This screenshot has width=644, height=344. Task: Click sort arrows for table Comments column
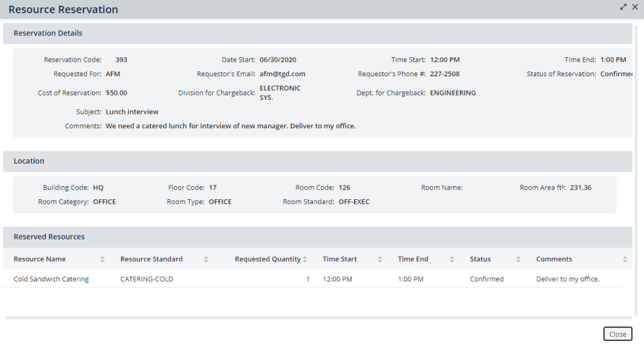tap(625, 259)
